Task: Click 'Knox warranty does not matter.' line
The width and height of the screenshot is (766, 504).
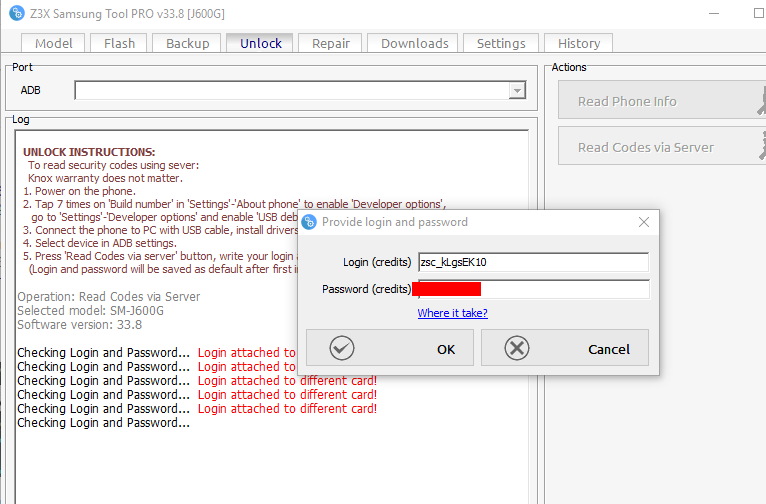Action: (105, 178)
